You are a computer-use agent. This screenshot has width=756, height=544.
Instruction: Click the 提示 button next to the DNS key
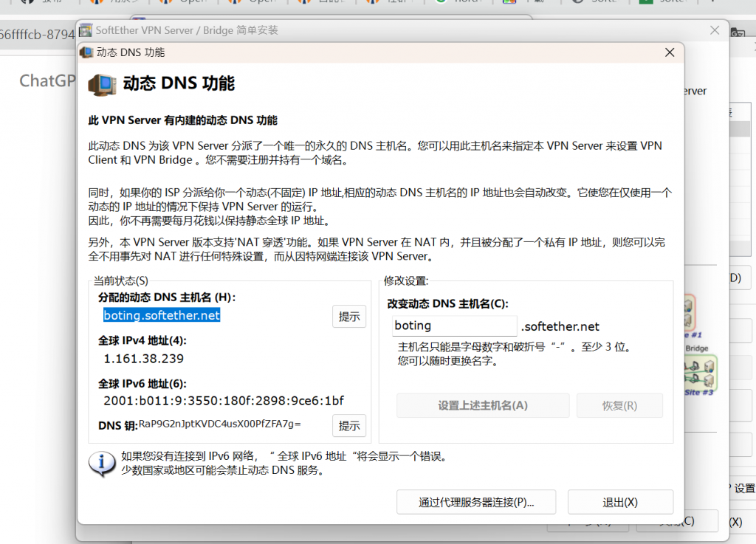349,426
